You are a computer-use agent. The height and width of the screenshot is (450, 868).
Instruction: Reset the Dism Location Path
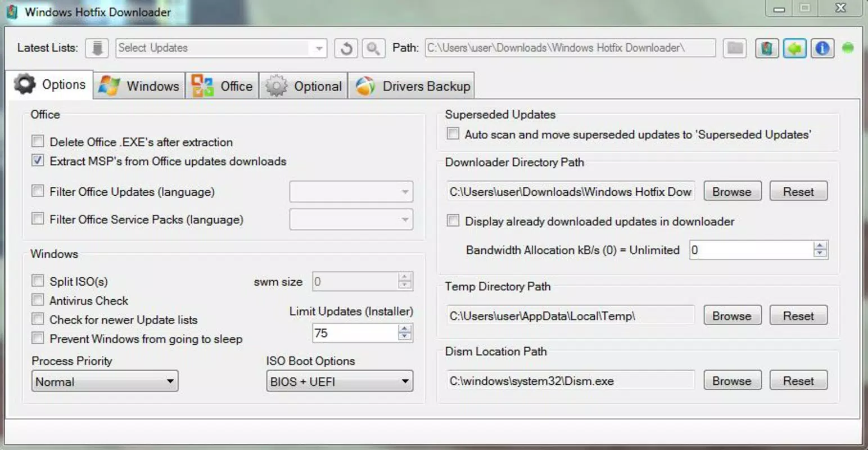(x=798, y=381)
